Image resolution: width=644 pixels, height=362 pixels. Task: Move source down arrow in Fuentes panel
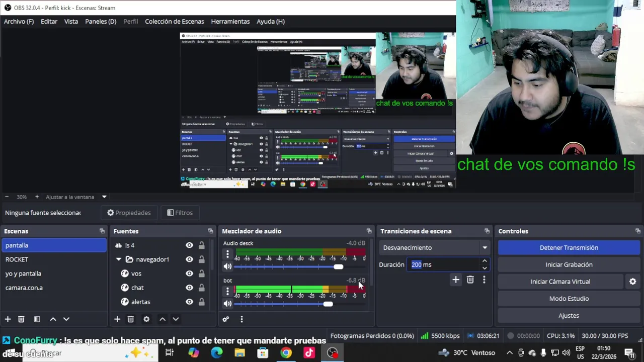pos(176,319)
